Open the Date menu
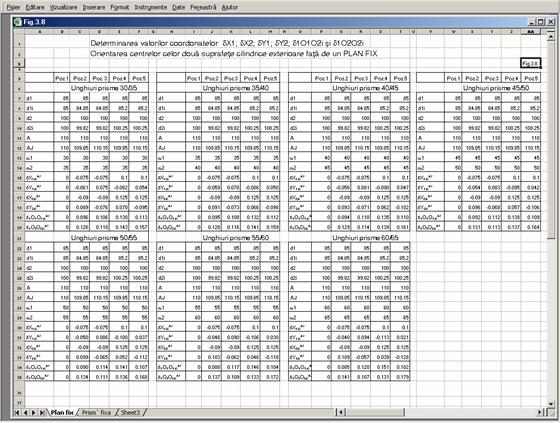The image size is (560, 423). pos(178,7)
